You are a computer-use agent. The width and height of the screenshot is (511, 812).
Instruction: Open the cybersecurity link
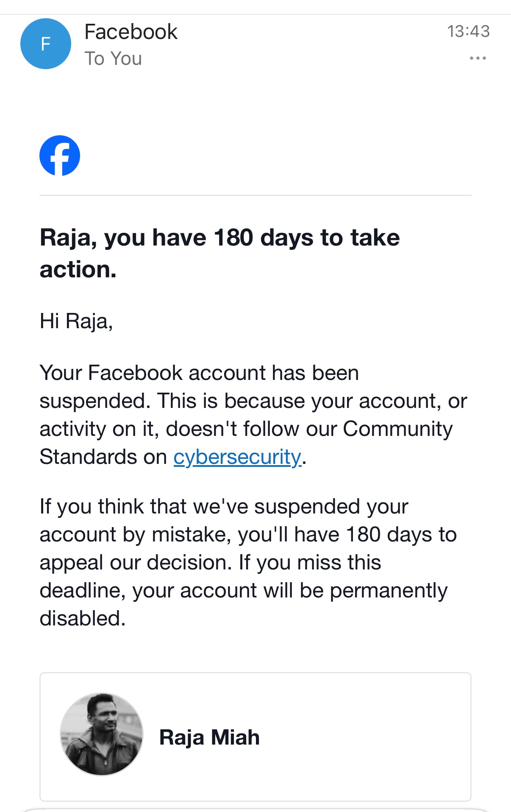coord(237,457)
